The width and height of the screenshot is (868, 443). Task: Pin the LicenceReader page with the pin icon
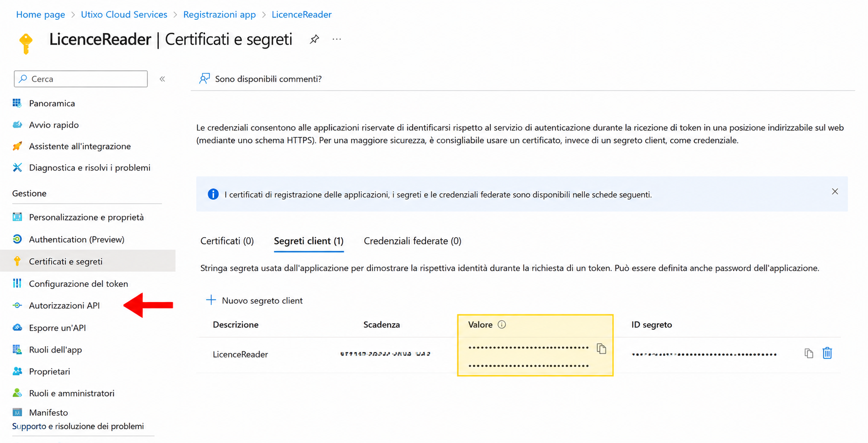pyautogui.click(x=314, y=39)
